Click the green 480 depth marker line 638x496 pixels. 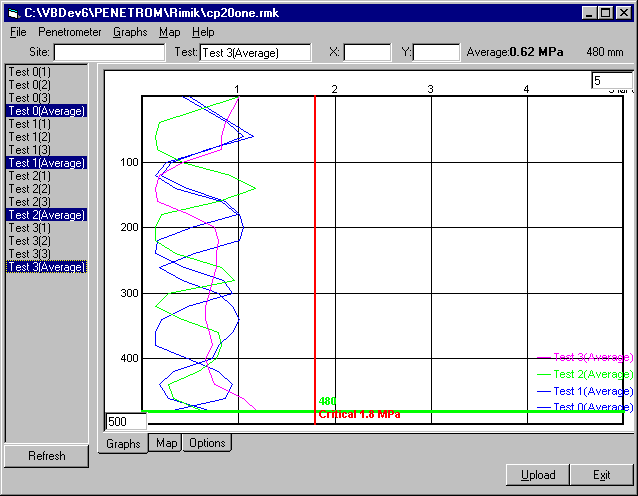coord(382,411)
